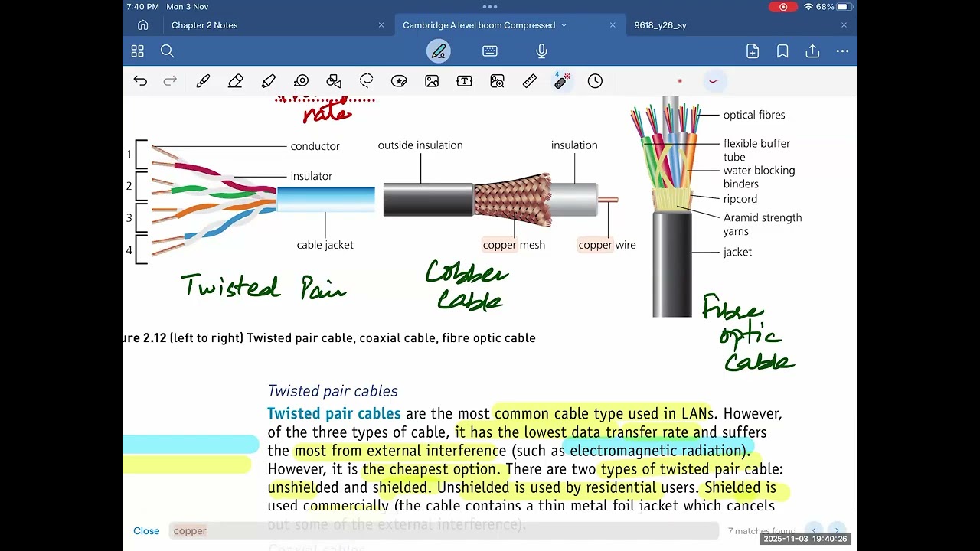Open the three-dots more menu
Viewport: 980px width, 551px height.
[x=842, y=51]
